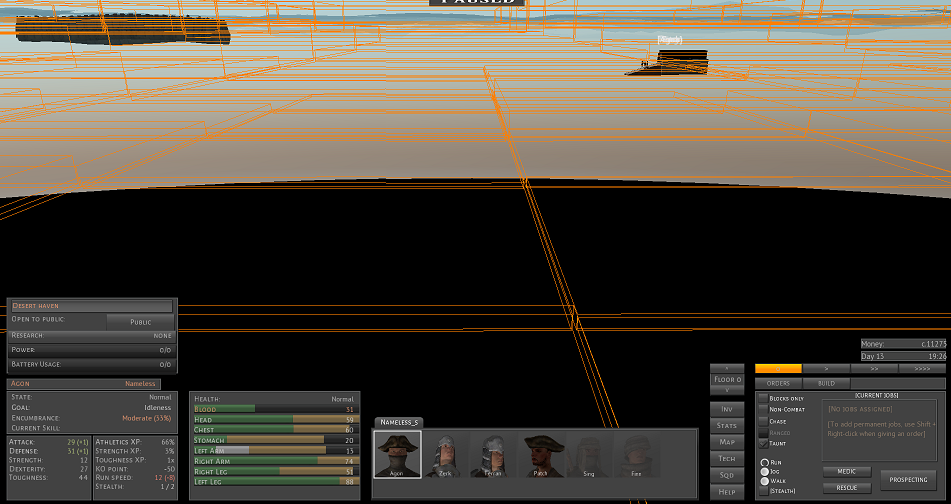Screen dimensions: 951x504
Task: Open the Inv inventory panel
Action: tap(727, 409)
